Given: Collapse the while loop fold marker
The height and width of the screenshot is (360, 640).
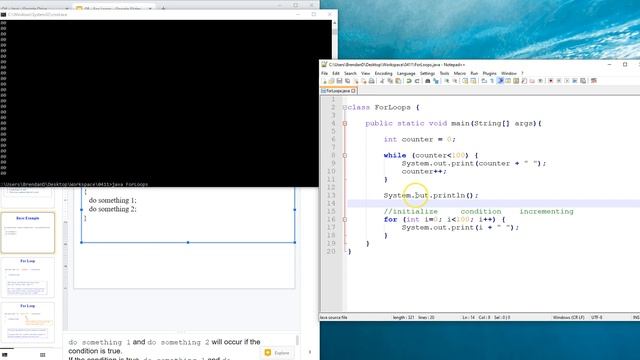Looking at the screenshot, I should click(x=345, y=156).
